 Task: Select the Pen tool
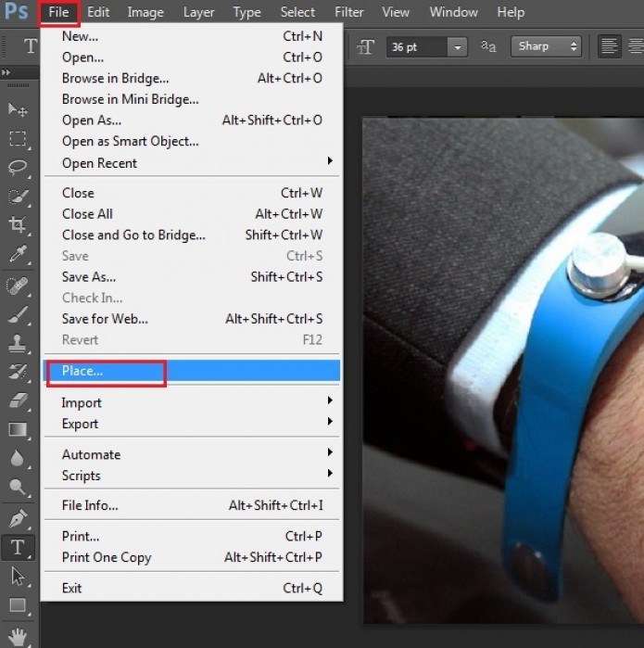click(18, 518)
